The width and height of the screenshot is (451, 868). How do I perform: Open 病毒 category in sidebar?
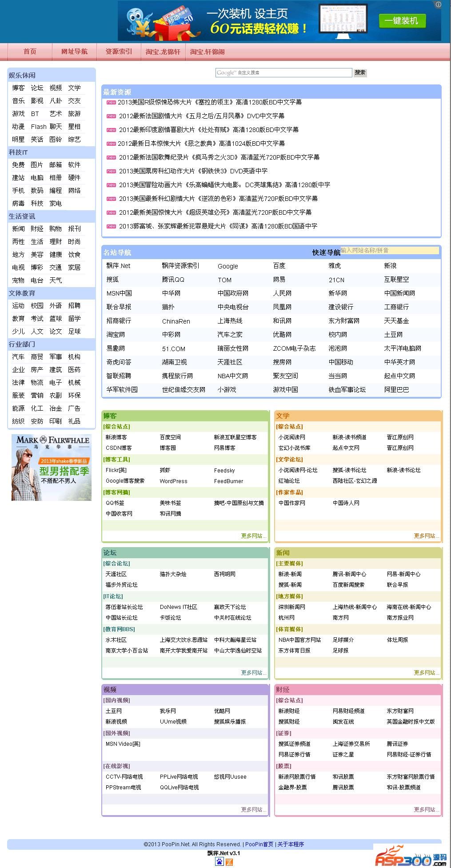click(18, 204)
